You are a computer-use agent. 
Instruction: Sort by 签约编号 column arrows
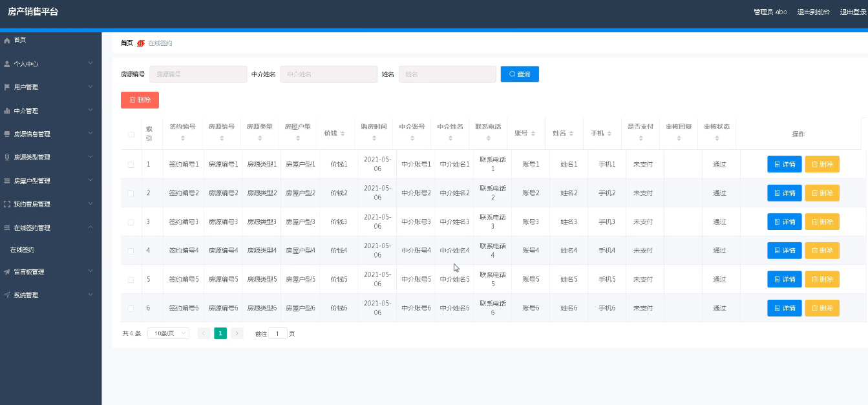[182, 138]
